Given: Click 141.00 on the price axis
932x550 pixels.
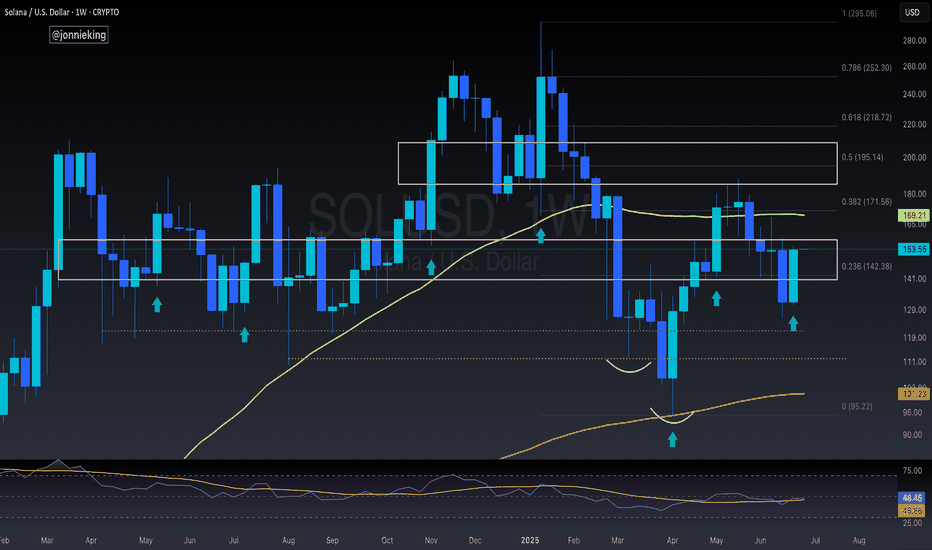Looking at the screenshot, I should (x=914, y=278).
